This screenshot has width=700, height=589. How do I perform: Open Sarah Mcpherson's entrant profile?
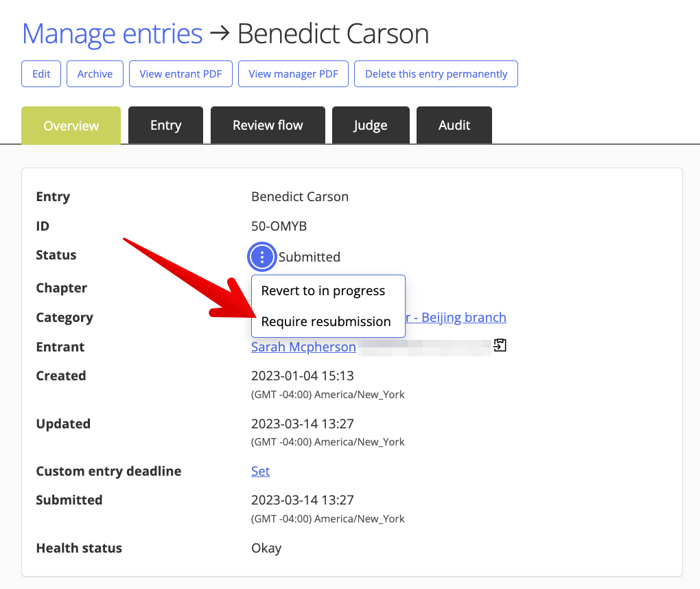click(303, 347)
